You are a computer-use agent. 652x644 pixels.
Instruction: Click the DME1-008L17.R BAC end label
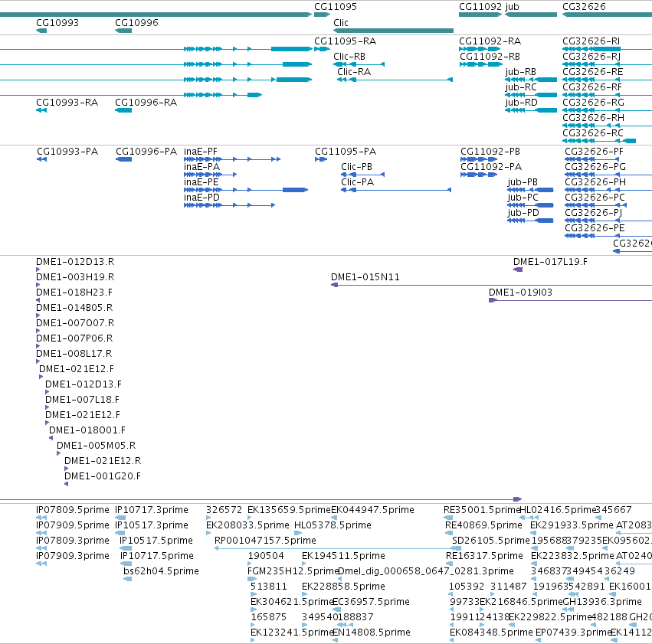(x=74, y=354)
